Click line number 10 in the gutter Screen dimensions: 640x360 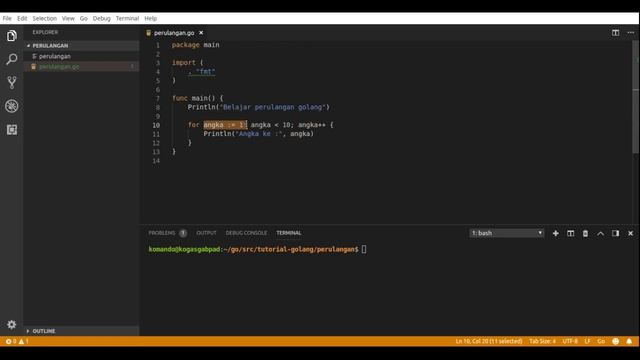click(156, 125)
